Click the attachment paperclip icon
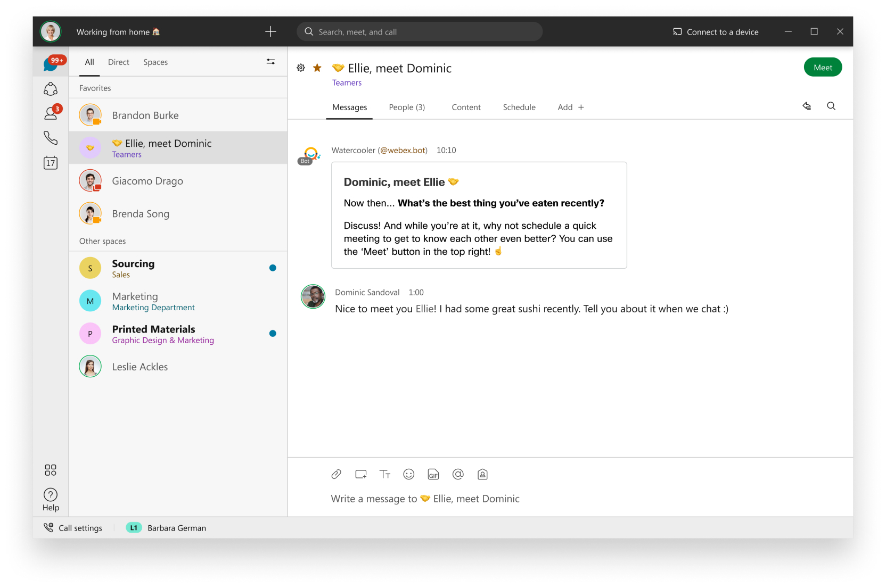This screenshot has height=588, width=886. [336, 474]
